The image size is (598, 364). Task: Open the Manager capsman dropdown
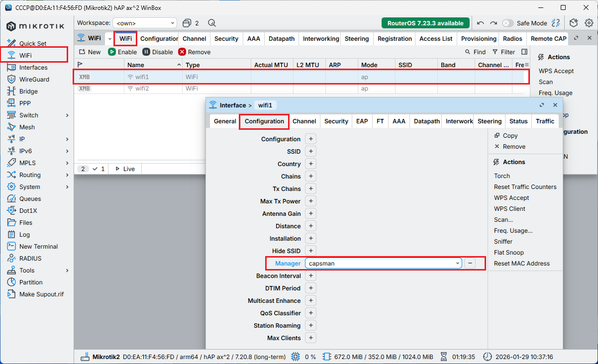[383, 263]
